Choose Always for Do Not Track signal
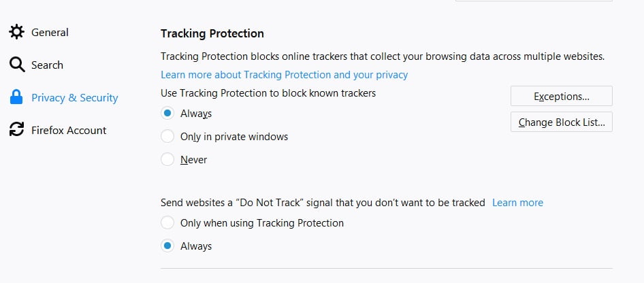 pos(167,246)
